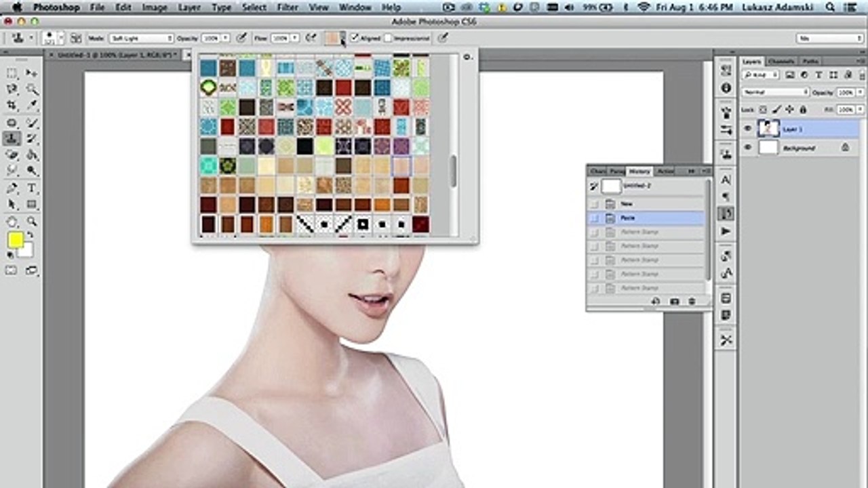Click the white background color swatch
The image size is (868, 488).
pos(26,250)
